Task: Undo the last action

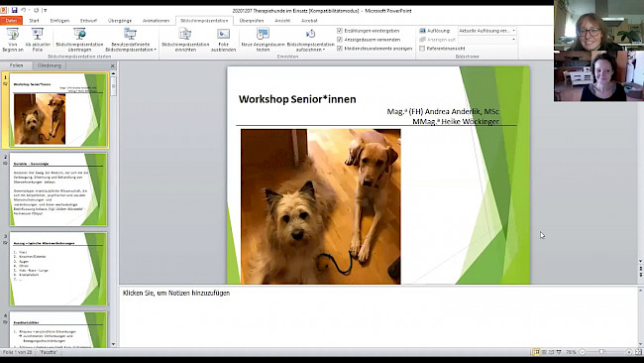Action: pos(24,10)
